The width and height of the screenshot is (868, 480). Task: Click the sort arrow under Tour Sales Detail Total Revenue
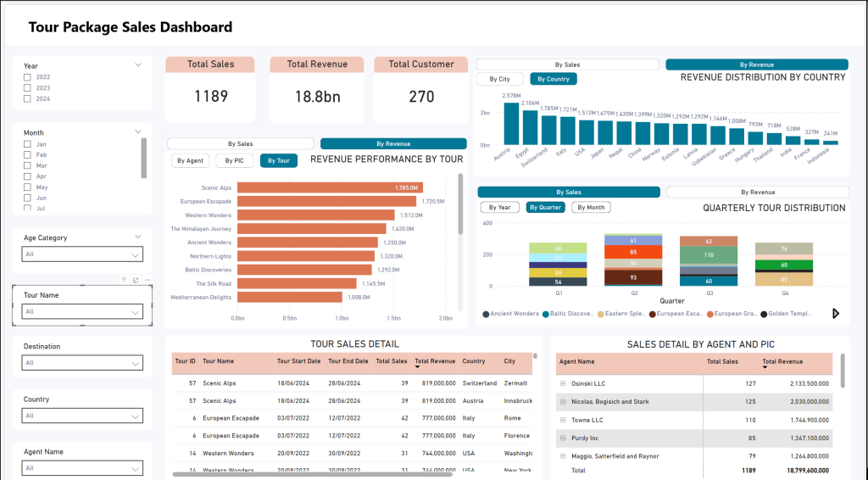click(x=417, y=367)
